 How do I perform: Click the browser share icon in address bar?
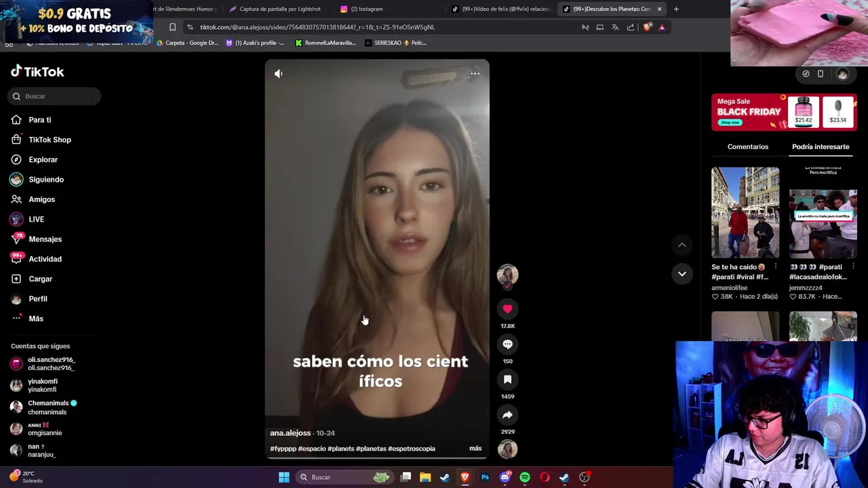[631, 27]
